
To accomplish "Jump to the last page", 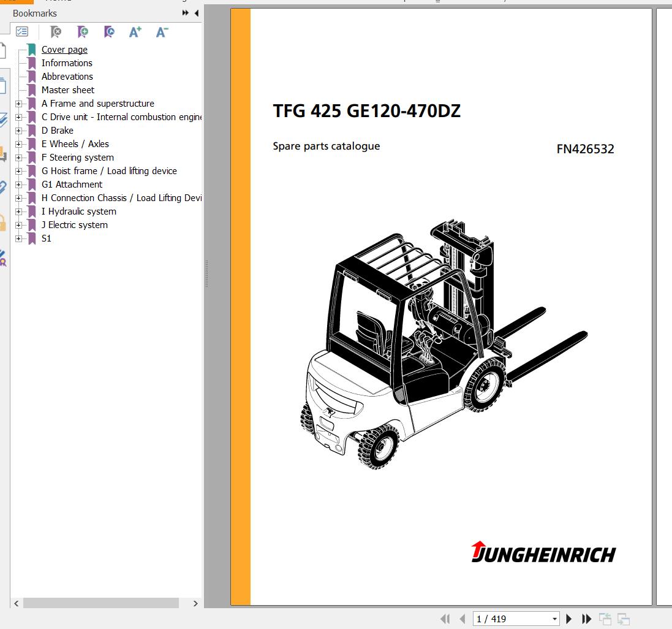I will [586, 619].
